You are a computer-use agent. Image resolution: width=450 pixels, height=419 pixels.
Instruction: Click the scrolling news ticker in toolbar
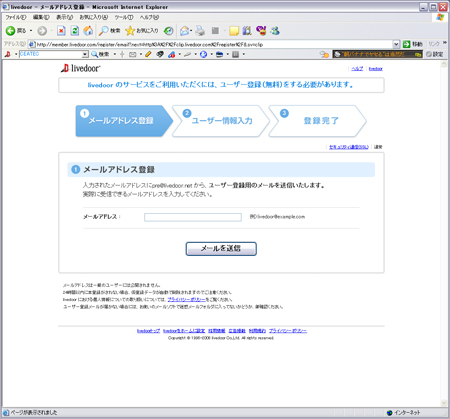point(378,54)
